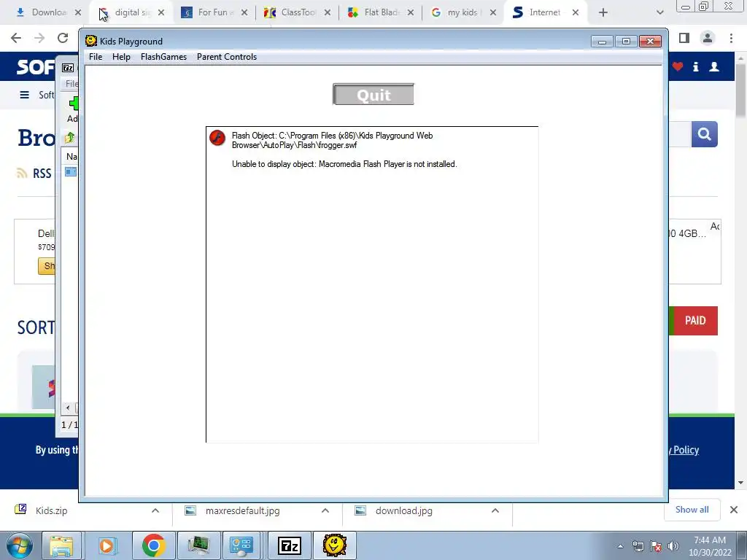747x560 pixels.
Task: Click the network tray icon
Action: pyautogui.click(x=638, y=546)
